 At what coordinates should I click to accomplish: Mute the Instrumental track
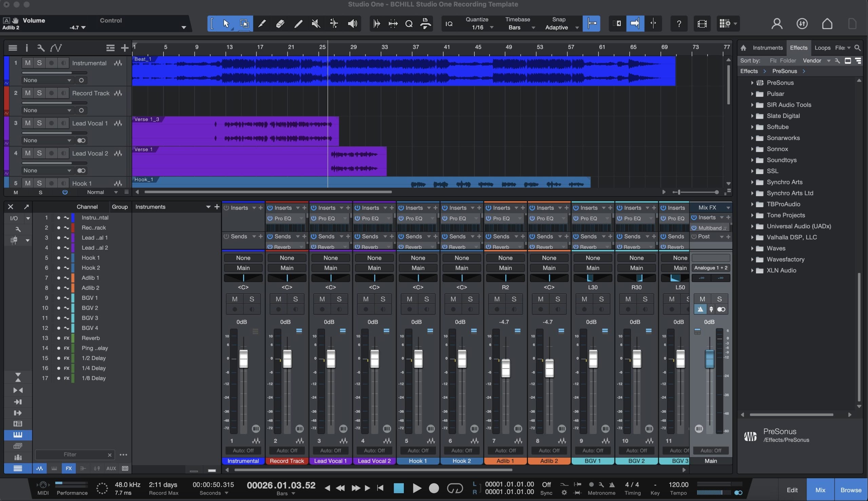point(28,63)
